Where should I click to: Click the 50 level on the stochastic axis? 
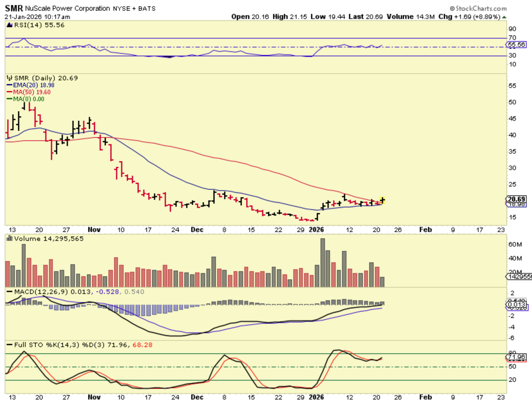512,367
